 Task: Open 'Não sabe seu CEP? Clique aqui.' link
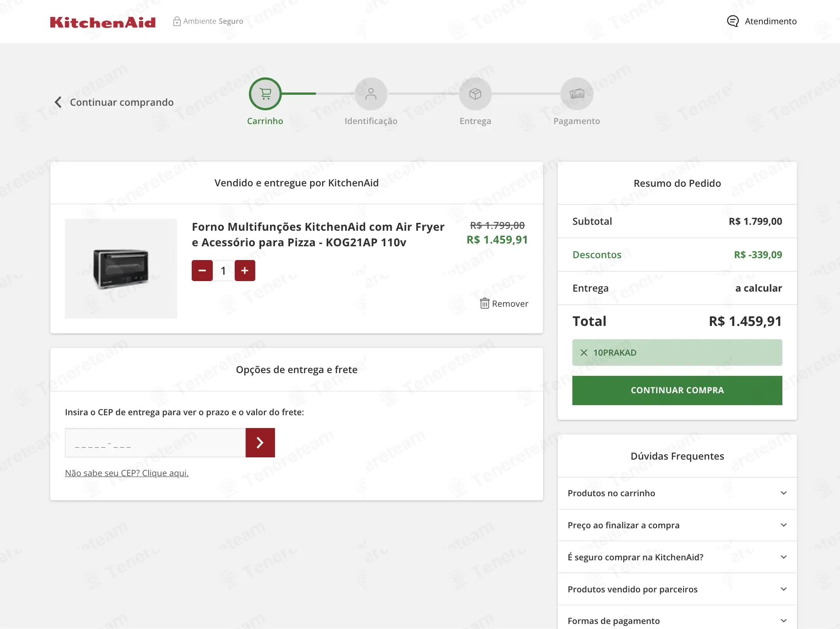point(127,473)
